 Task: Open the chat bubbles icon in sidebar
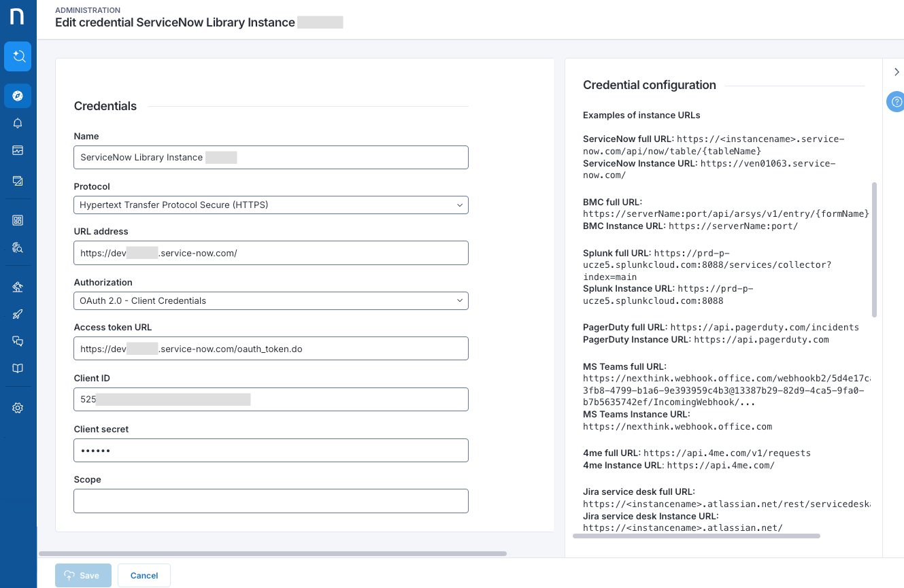(18, 341)
